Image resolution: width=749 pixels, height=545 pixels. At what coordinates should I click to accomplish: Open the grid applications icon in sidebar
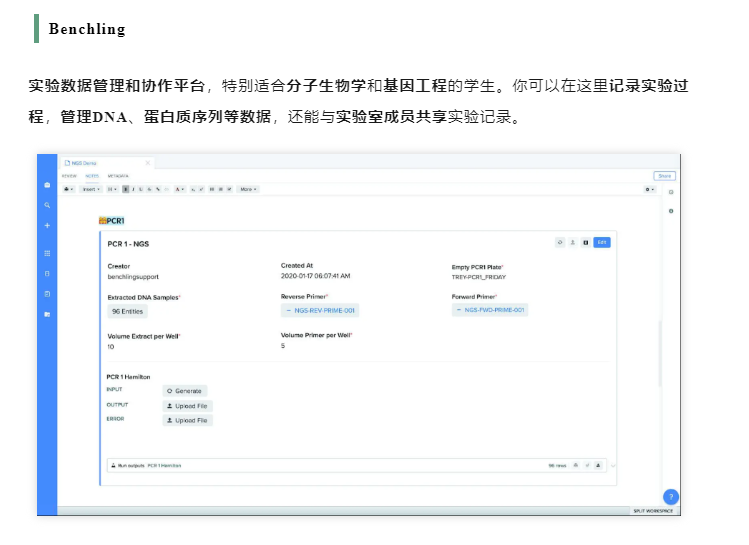(x=47, y=253)
